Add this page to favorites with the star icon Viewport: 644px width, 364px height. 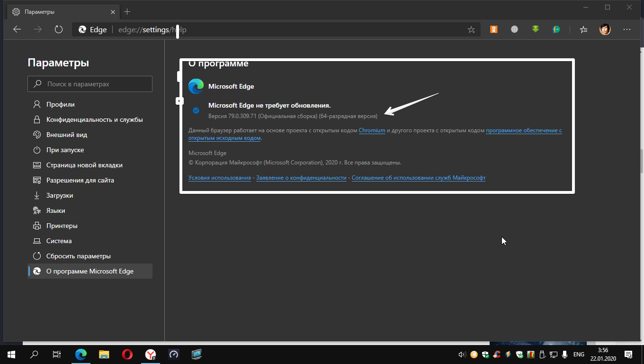coord(471,29)
